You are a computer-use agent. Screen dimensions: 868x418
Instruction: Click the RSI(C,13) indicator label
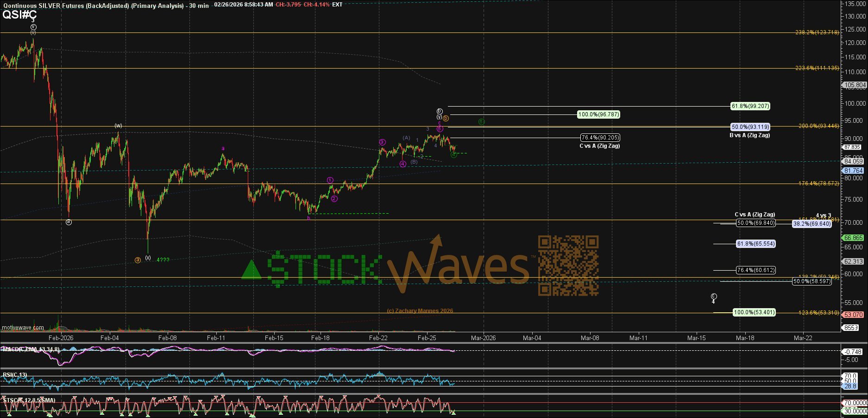pyautogui.click(x=15, y=375)
